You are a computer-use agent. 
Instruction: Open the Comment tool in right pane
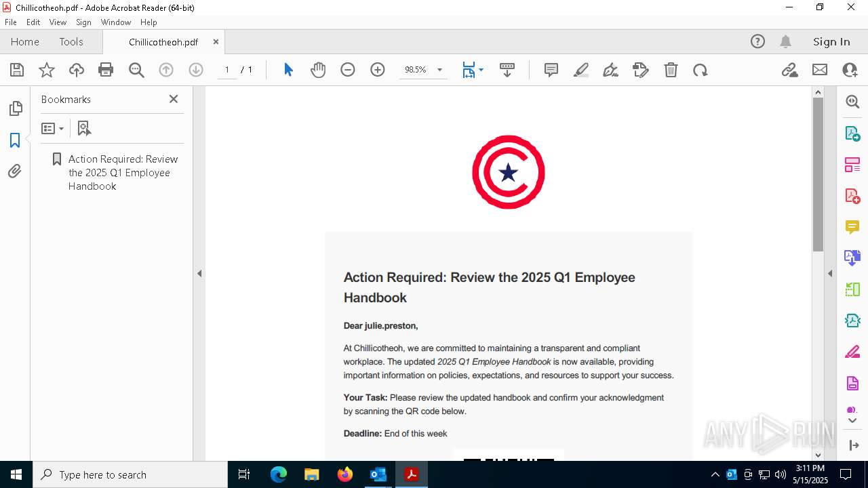click(x=852, y=227)
